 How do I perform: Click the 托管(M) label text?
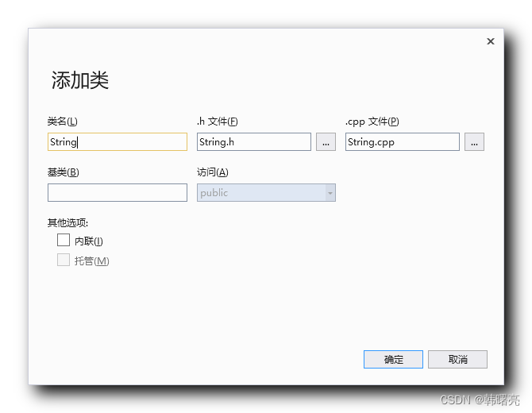tap(91, 261)
